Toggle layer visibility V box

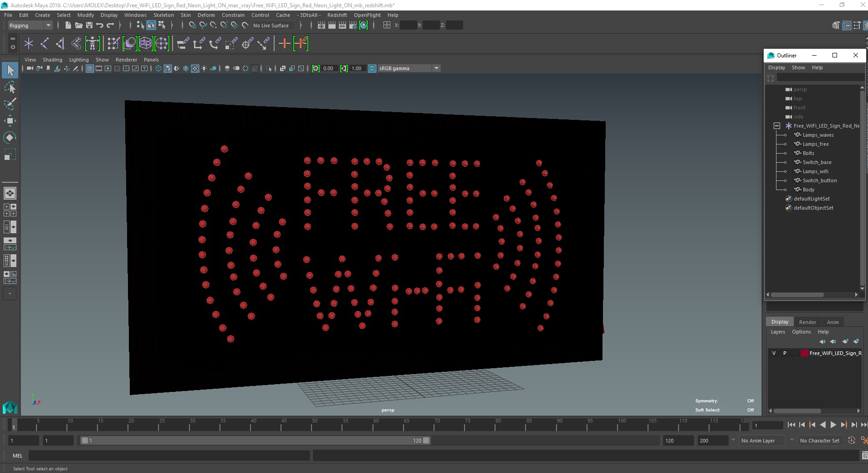tap(774, 353)
